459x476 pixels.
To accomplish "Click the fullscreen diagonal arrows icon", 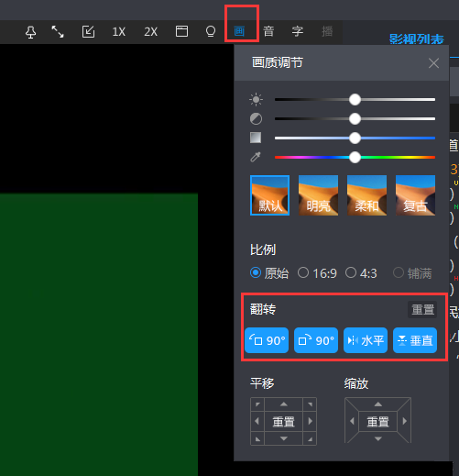I will tap(58, 31).
